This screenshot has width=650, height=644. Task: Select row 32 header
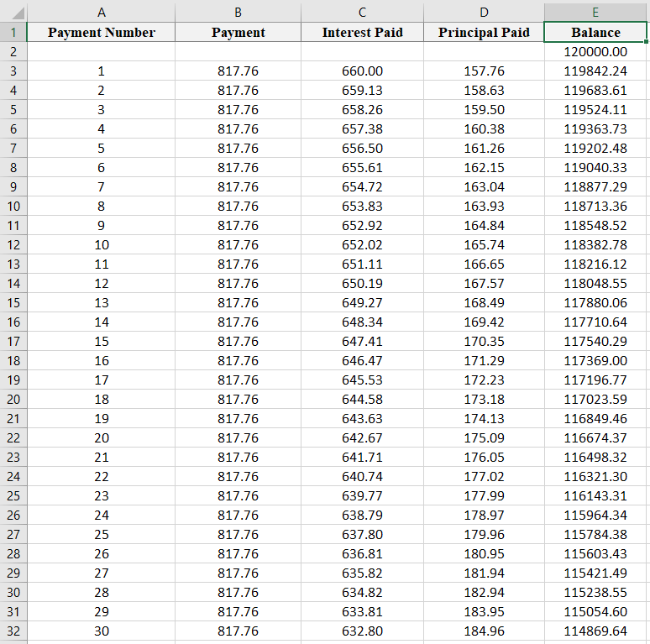tap(13, 631)
